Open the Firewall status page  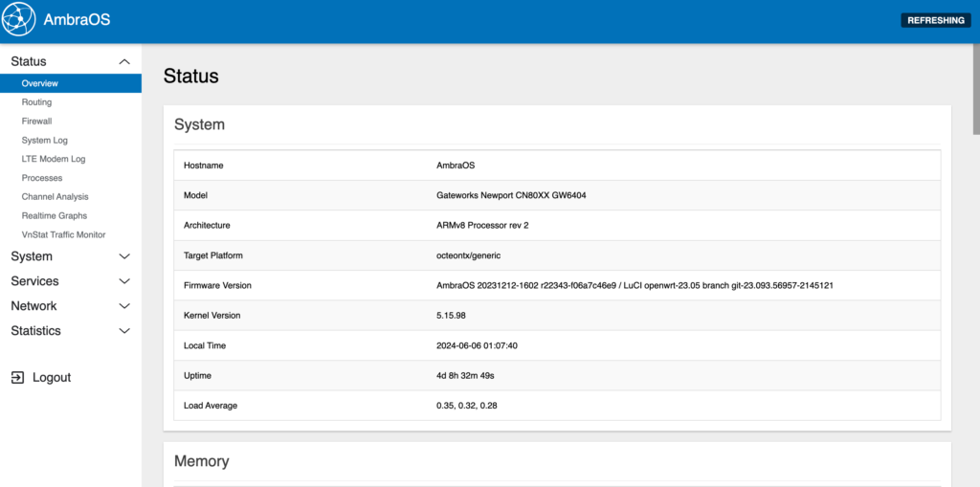tap(36, 122)
